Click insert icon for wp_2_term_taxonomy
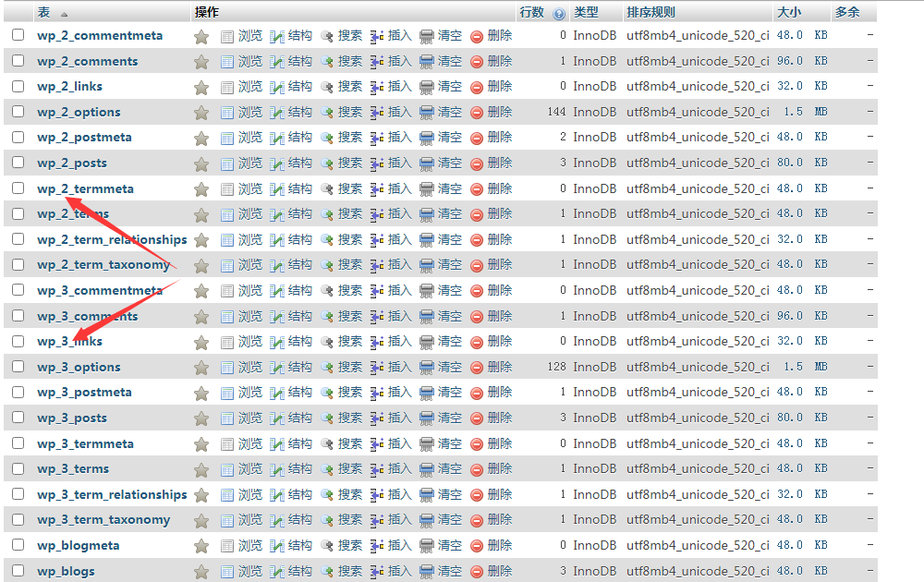This screenshot has height=582, width=924. 377,266
